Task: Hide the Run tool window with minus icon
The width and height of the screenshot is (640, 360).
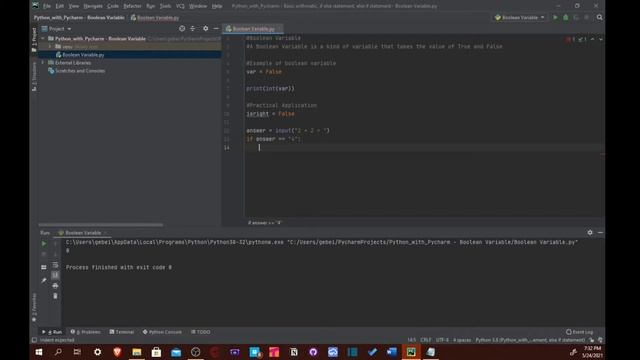Action: 600,232
